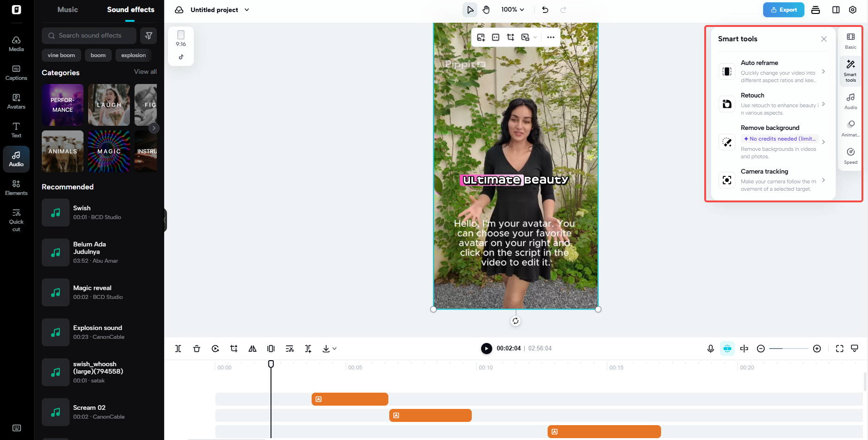Open the Avatars panel in the sidebar

(x=16, y=101)
